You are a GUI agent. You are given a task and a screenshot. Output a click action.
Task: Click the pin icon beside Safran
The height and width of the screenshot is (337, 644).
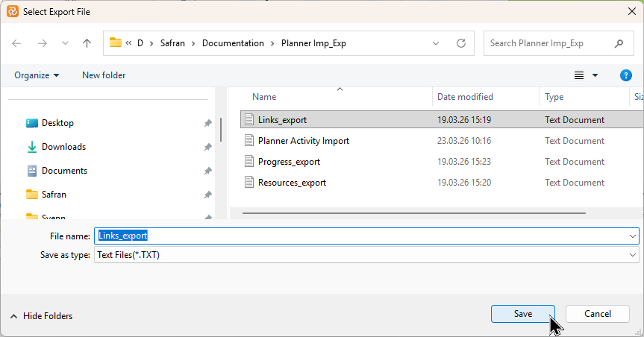pyautogui.click(x=207, y=194)
